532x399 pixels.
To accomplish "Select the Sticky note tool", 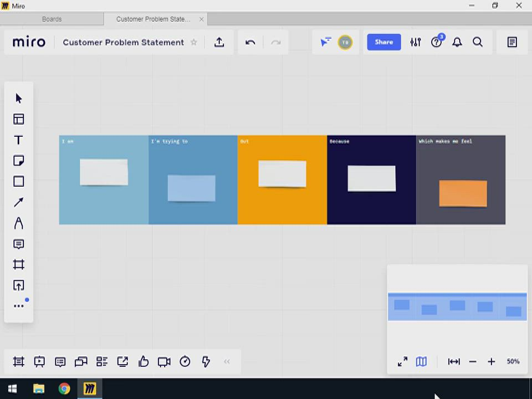I will click(x=19, y=161).
